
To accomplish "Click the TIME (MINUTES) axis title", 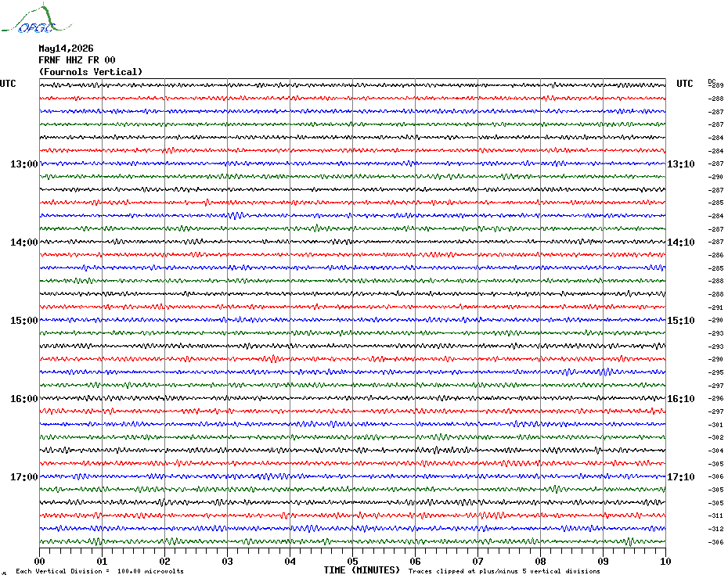I will [x=362, y=570].
